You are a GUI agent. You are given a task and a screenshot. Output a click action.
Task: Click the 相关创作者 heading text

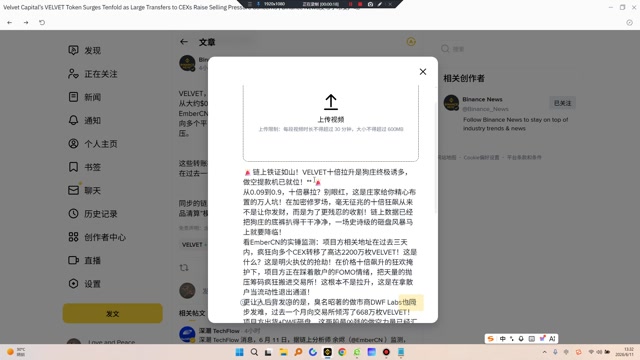[x=464, y=78]
